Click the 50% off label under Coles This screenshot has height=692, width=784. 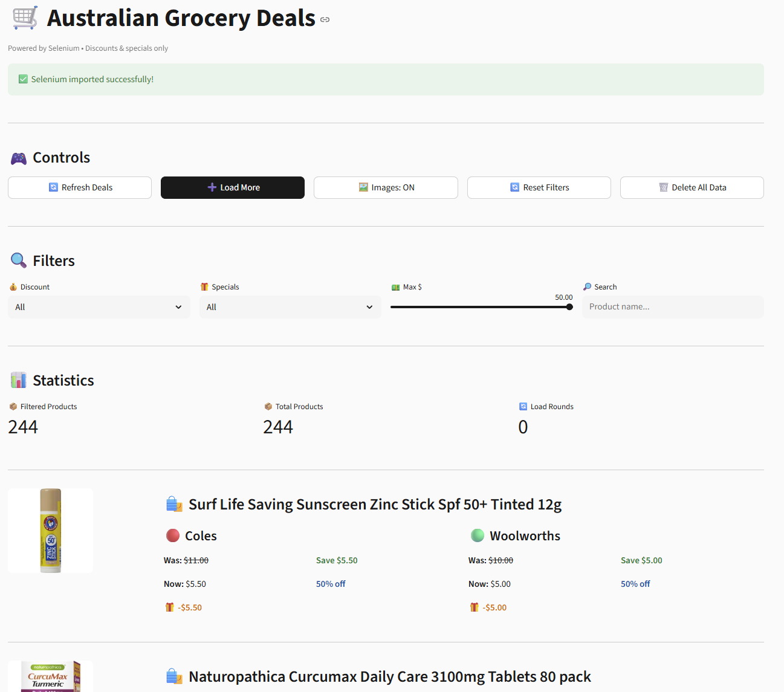pyautogui.click(x=331, y=584)
